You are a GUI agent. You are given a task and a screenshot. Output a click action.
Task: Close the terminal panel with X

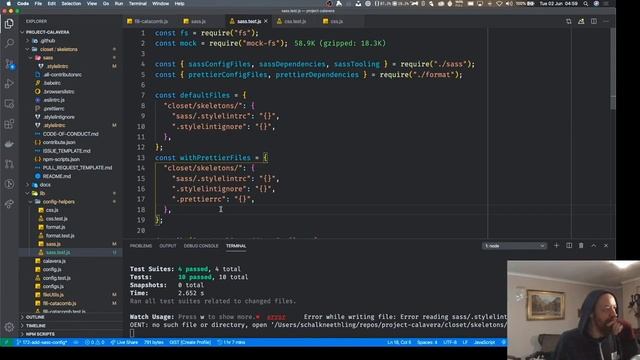606,246
